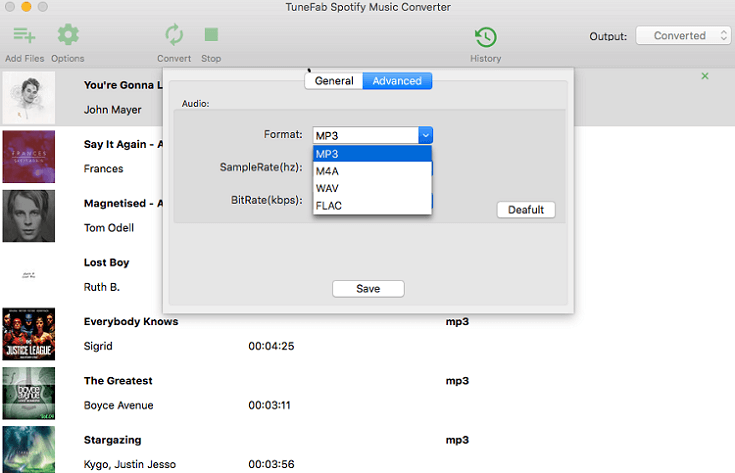
Task: Click the BitRate(kbps) label
Action: pos(267,200)
